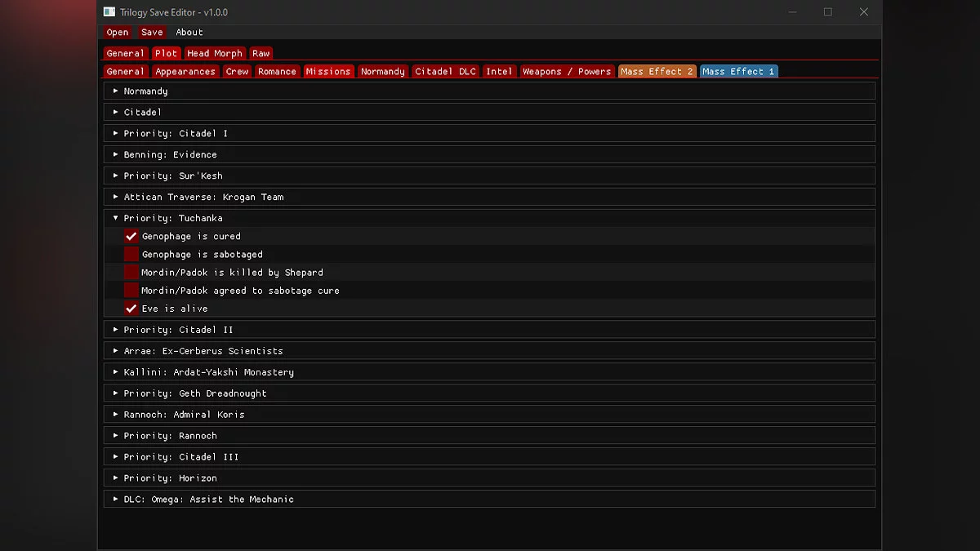Open the Romance tab
Image resolution: width=980 pixels, height=551 pixels.
pos(277,71)
